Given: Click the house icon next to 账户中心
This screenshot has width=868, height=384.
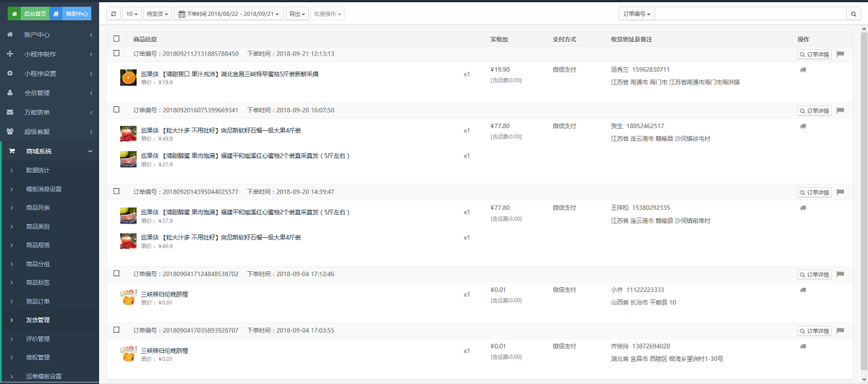Looking at the screenshot, I should click(x=10, y=34).
